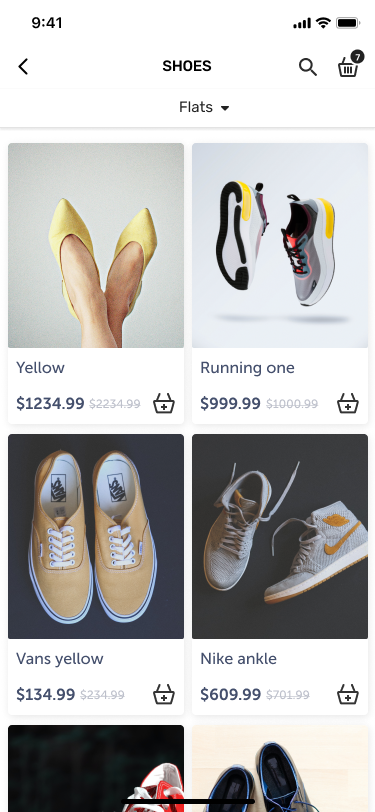Viewport: 375px width, 812px height.
Task: Open the shopping basket with 7 items
Action: (x=350, y=65)
